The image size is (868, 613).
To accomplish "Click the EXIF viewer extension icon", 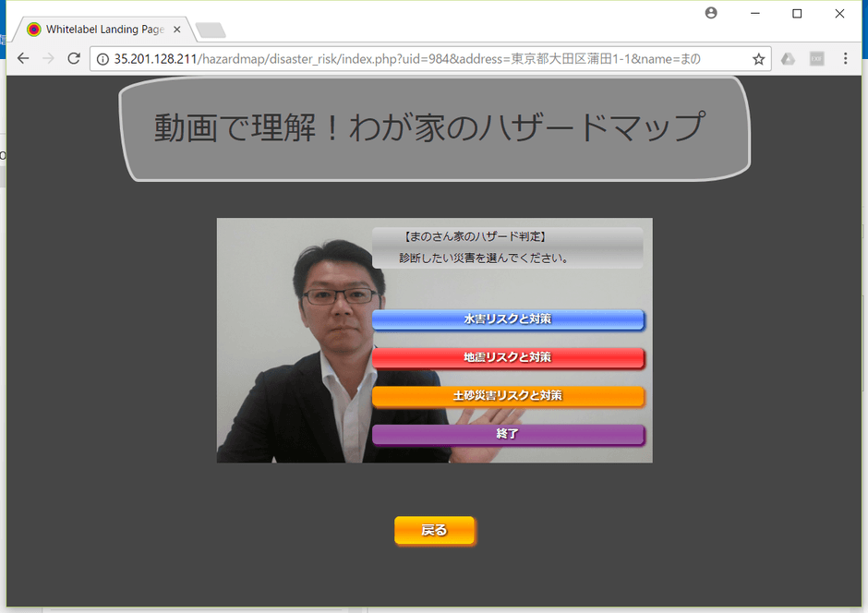I will [816, 58].
